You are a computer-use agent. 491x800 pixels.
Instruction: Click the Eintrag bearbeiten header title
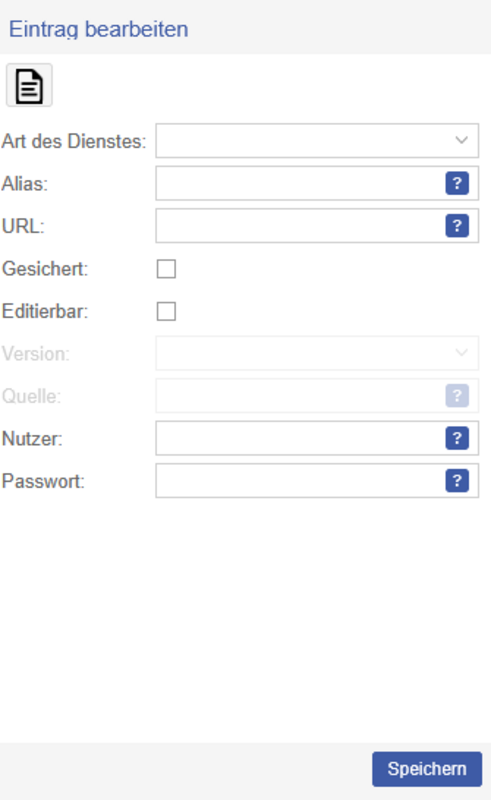coord(99,29)
